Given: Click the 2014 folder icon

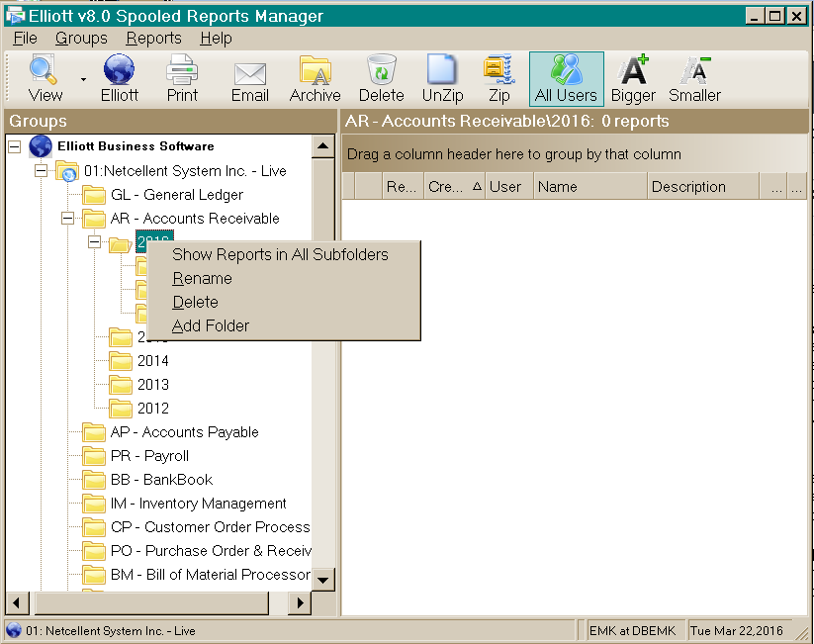Looking at the screenshot, I should click(x=121, y=361).
